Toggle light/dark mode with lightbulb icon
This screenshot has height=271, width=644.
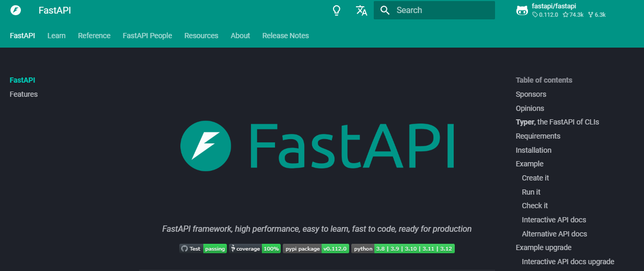pos(337,10)
